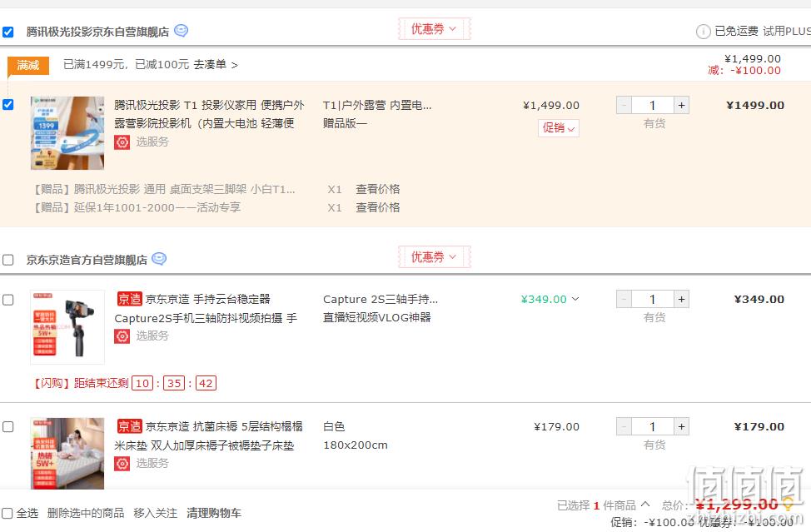Click 查看价格 for 桌面支架三脚架 gift
This screenshot has height=532, width=811.
click(377, 189)
